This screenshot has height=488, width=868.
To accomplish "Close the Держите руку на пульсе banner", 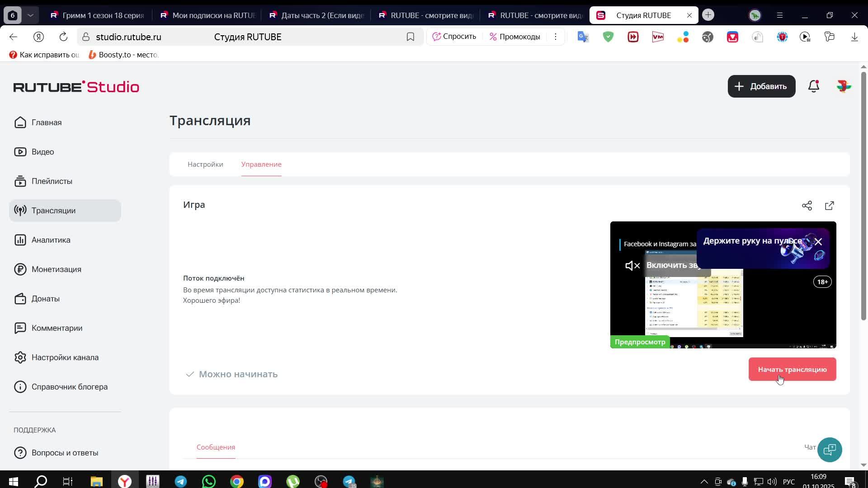I will tap(818, 242).
